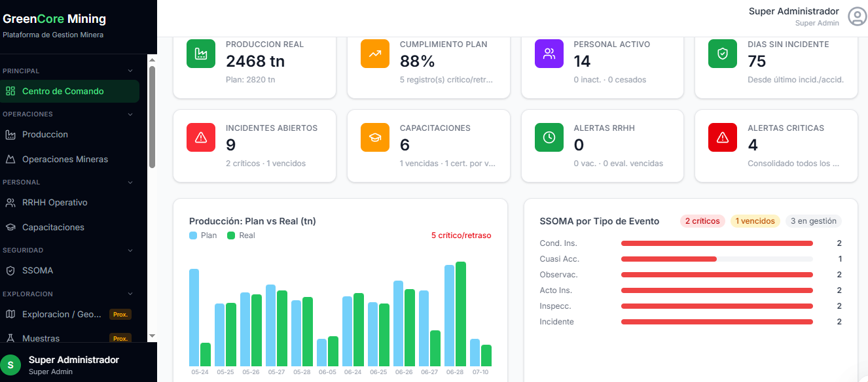Open RRHH Operativo section

click(69, 202)
